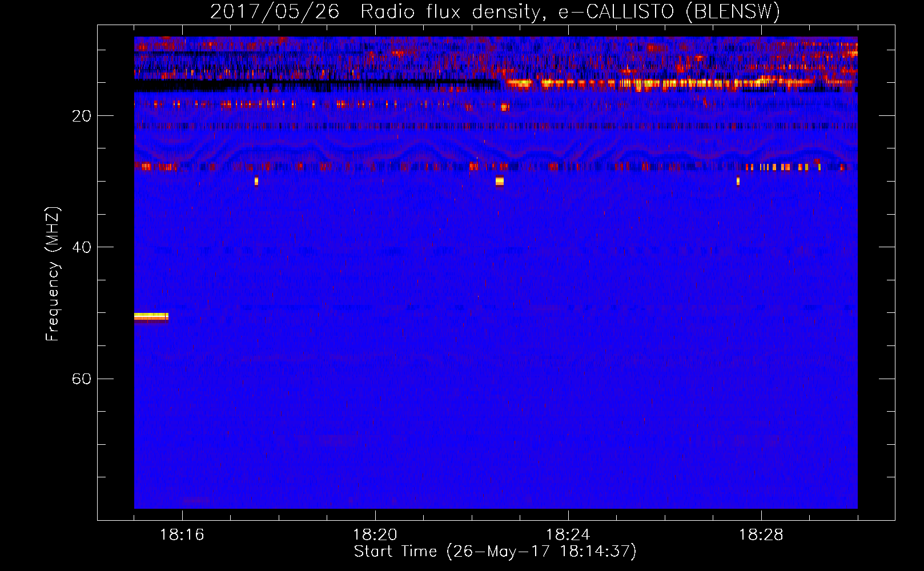Image resolution: width=924 pixels, height=571 pixels.
Task: Click the bright spot near 30 MHz at 18:27
Action: coord(738,181)
